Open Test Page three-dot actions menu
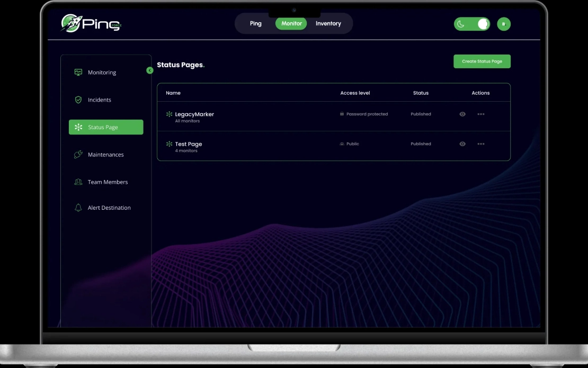588x368 pixels. tap(481, 144)
